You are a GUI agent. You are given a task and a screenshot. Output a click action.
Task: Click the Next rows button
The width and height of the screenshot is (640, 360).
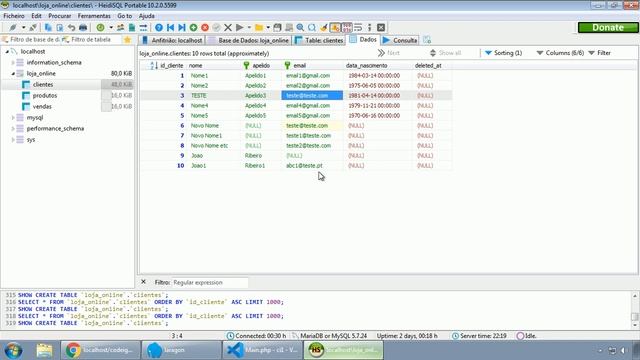[389, 53]
